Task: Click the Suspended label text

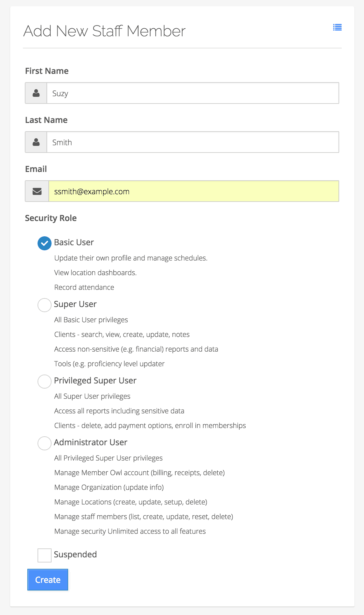Action: pyautogui.click(x=75, y=554)
